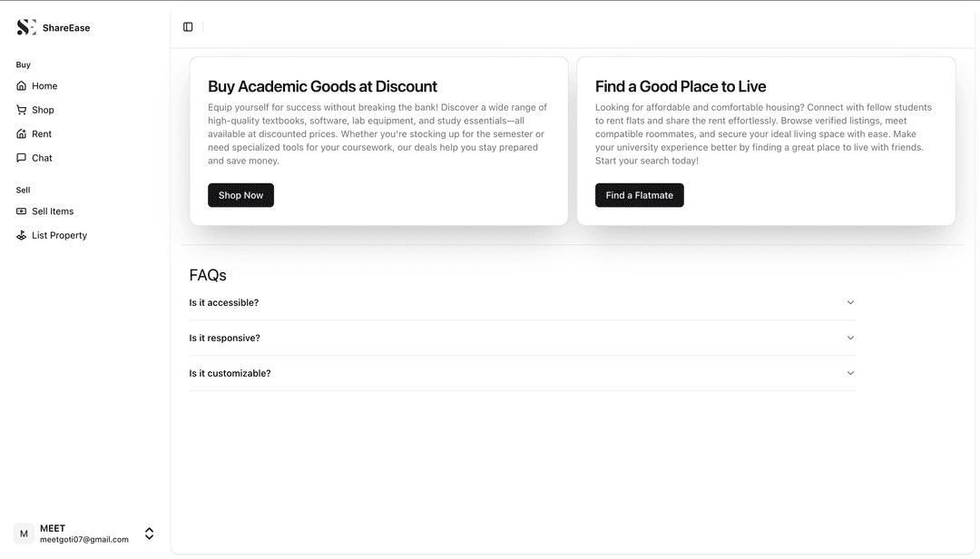Click the Rent building icon

click(22, 134)
